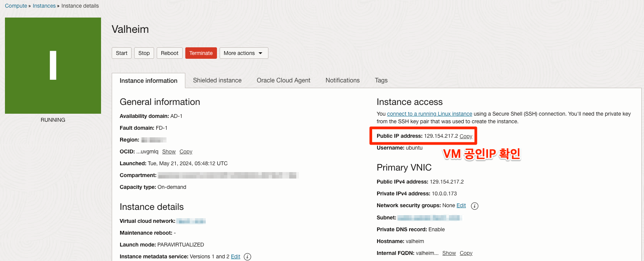Show the Internal FQDN
This screenshot has width=644, height=261.
[x=449, y=253]
